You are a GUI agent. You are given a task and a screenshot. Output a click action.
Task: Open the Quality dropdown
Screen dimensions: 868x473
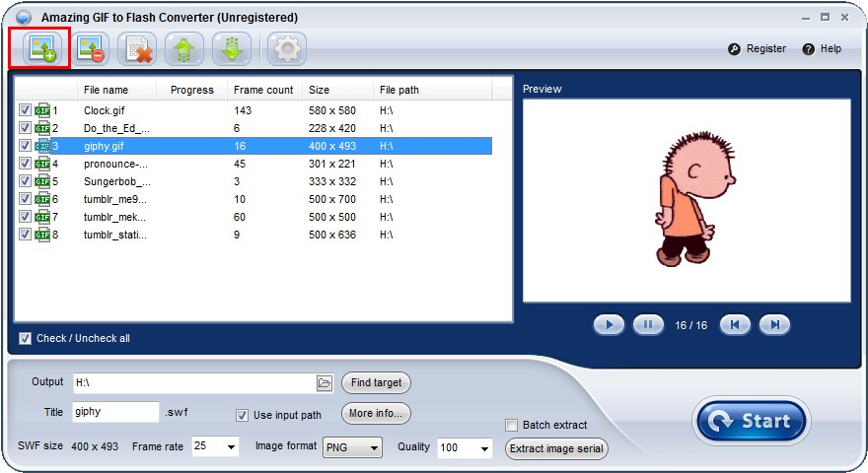(484, 447)
